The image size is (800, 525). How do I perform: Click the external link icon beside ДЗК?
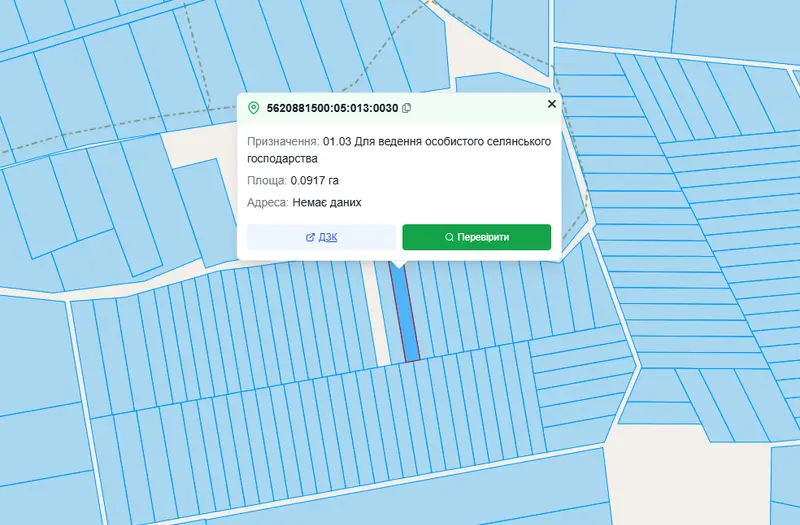[x=310, y=237]
